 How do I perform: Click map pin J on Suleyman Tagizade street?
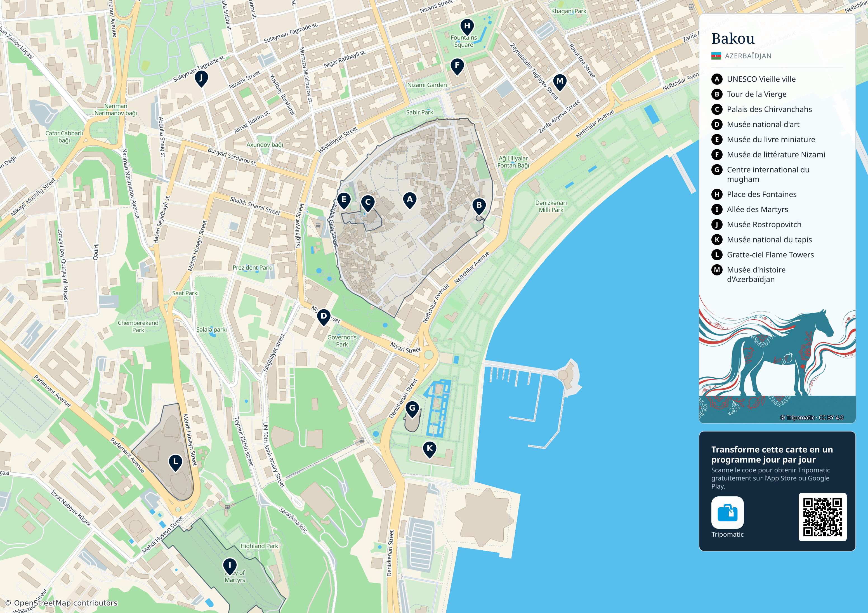pos(201,79)
